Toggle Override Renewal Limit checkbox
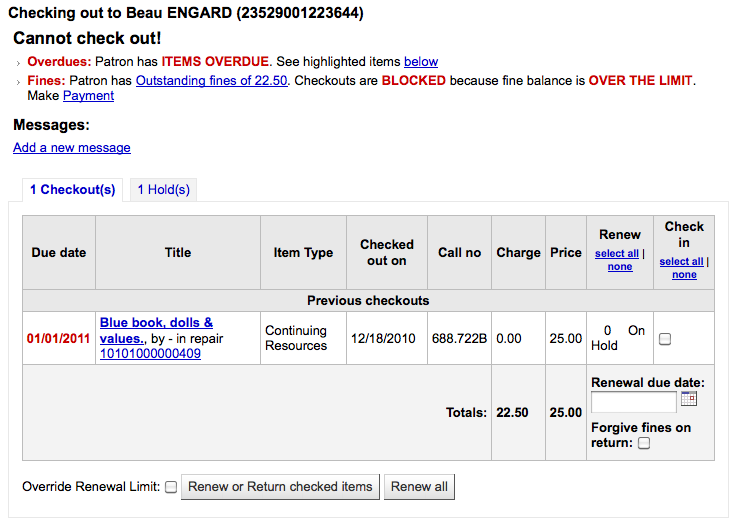The height and width of the screenshot is (522, 737). [171, 487]
